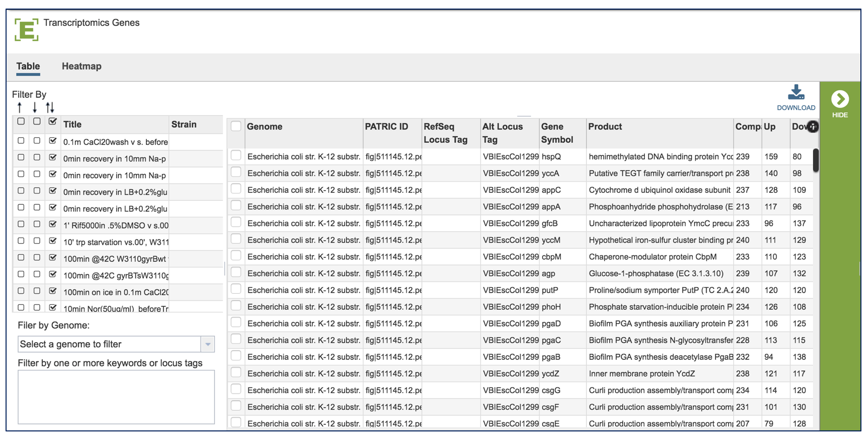Toggle select-all checkbox in the Genome header

tap(236, 126)
